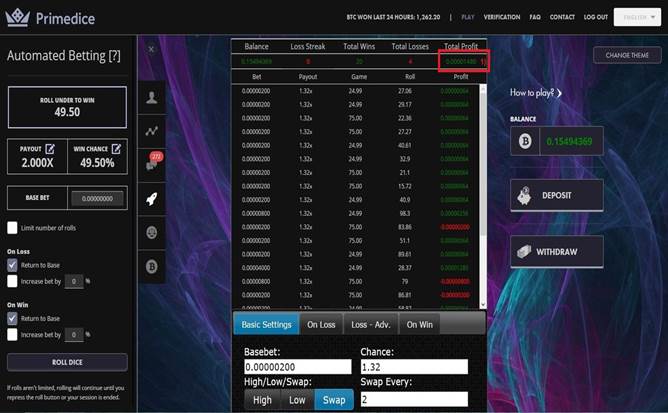Select the High bet option
The width and height of the screenshot is (668, 413).
click(x=262, y=400)
